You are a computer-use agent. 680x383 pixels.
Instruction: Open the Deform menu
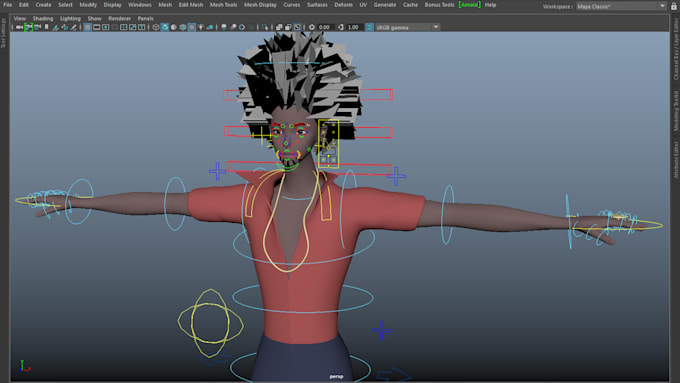click(343, 5)
